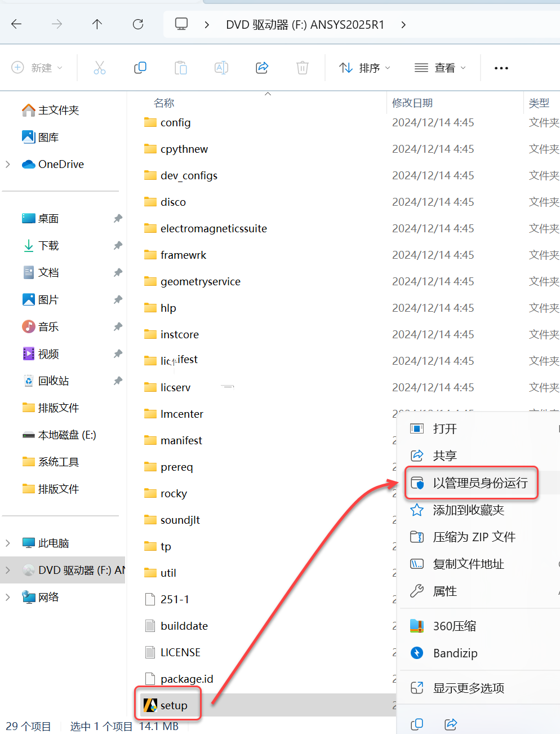Click the 360压缩 archive icon

(x=417, y=626)
